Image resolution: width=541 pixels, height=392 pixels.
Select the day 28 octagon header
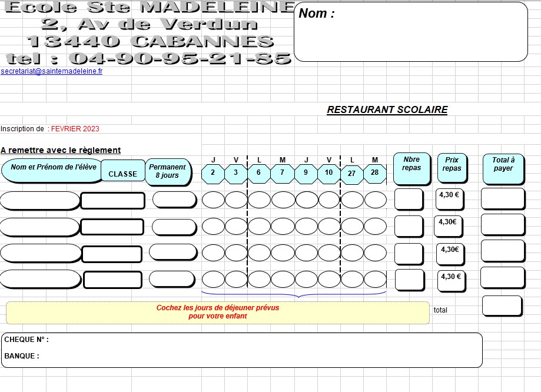point(375,174)
